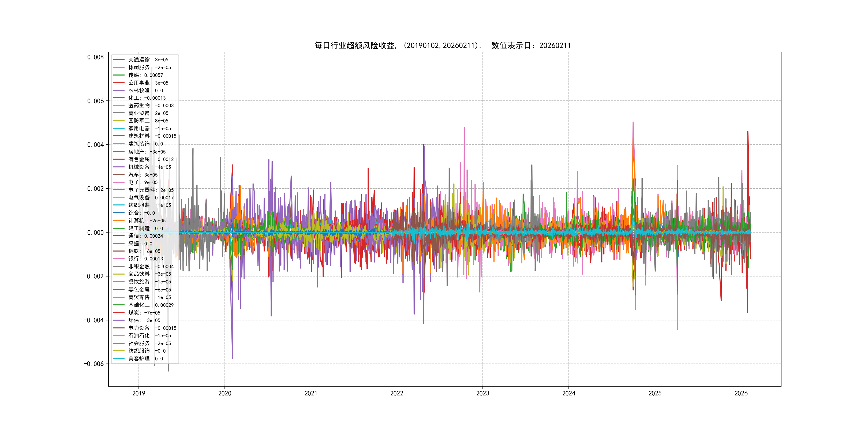
Task: Click the -0.006 y-axis tick label
Action: click(x=94, y=364)
